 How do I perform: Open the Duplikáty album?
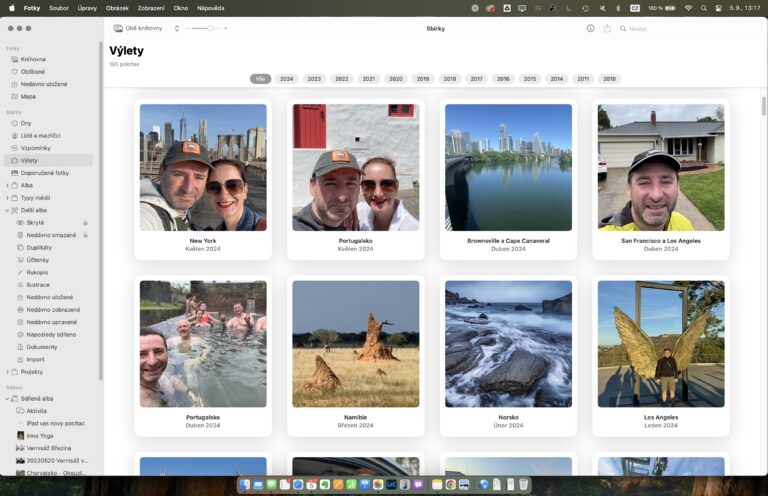tap(39, 248)
